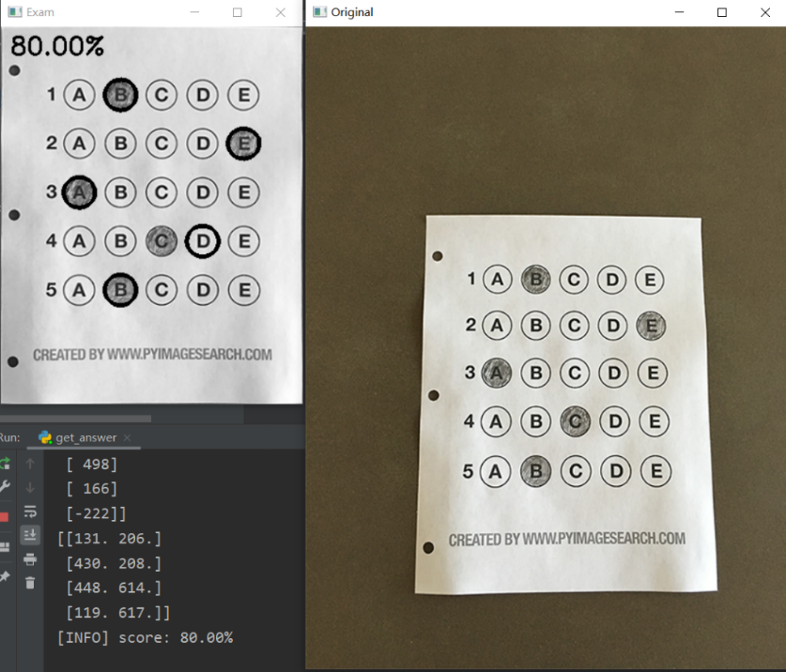
Task: Minimize the Original window
Action: pyautogui.click(x=679, y=12)
